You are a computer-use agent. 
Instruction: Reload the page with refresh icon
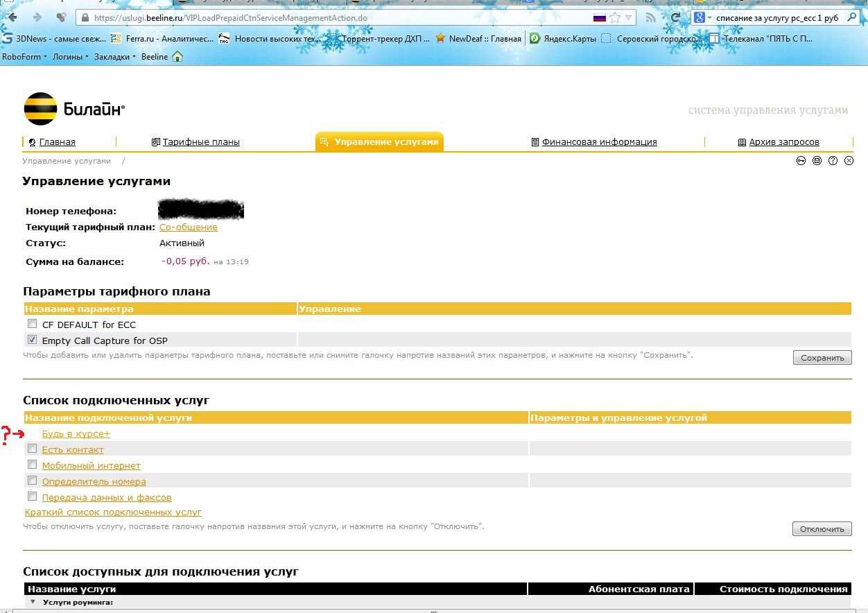675,18
